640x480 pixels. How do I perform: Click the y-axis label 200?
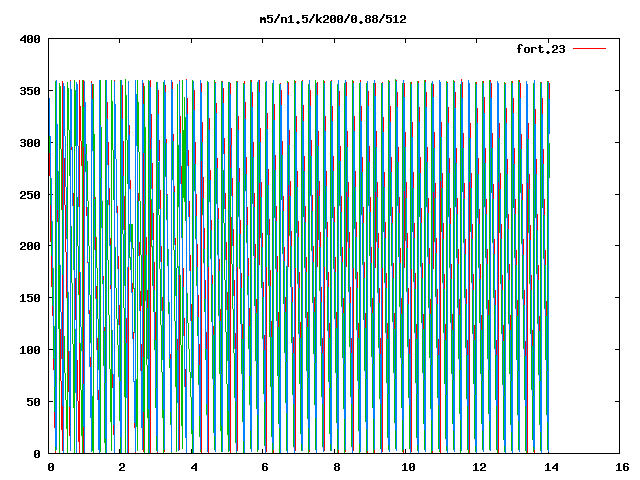point(30,246)
